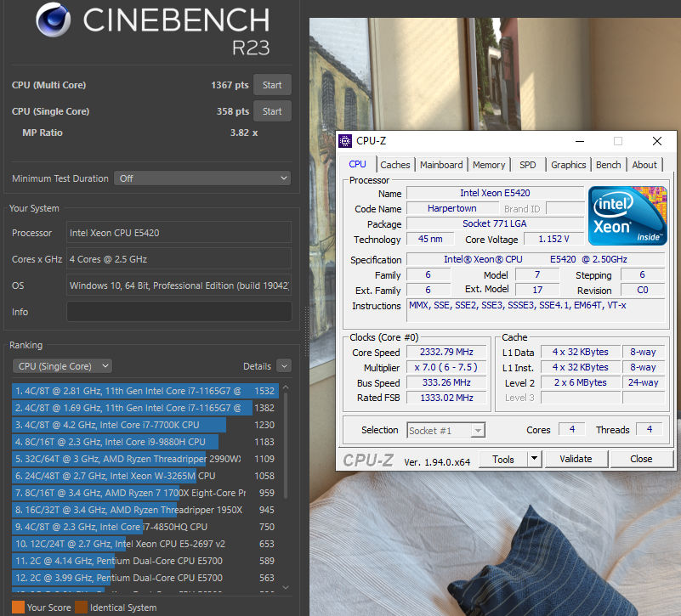Open the Mainboard tab in CPU-Z
681x616 pixels.
pyautogui.click(x=441, y=165)
